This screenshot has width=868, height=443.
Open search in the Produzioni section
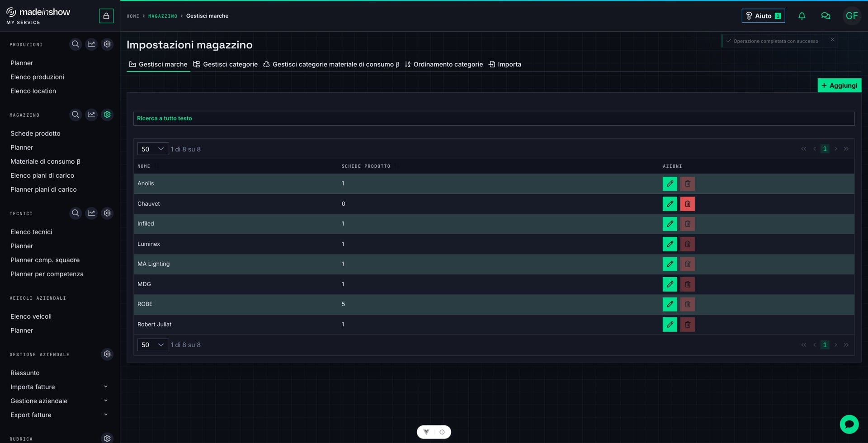tap(75, 44)
